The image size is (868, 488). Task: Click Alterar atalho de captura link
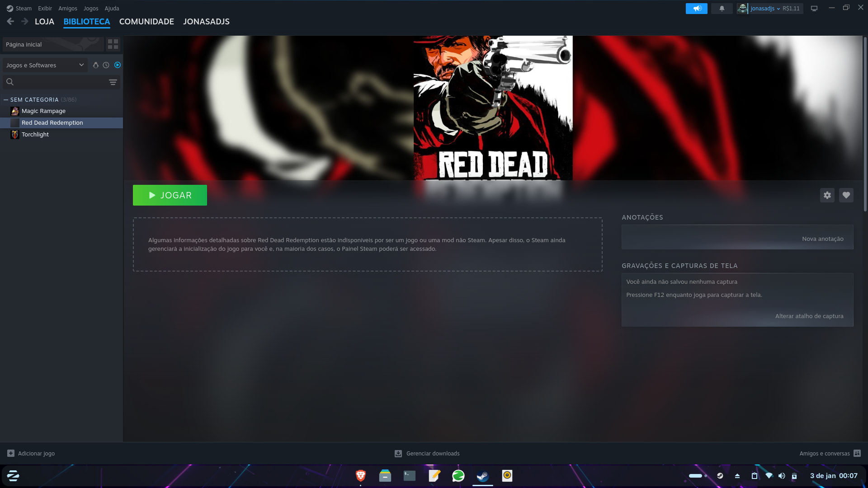pos(809,316)
